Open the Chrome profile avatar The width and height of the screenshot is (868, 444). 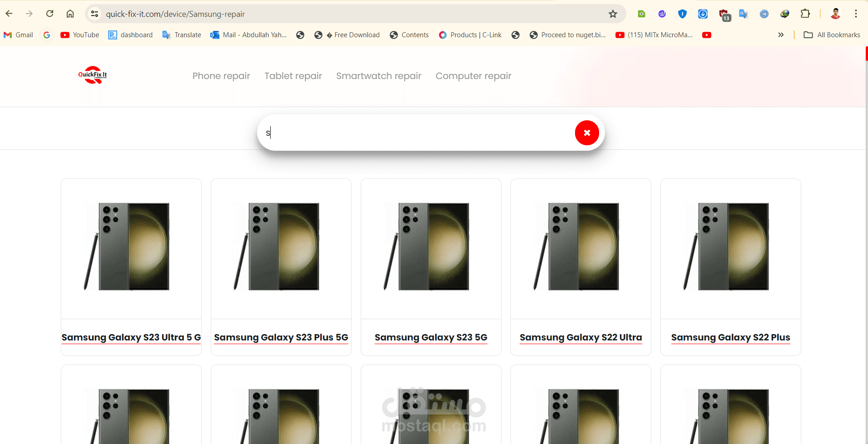coord(835,14)
